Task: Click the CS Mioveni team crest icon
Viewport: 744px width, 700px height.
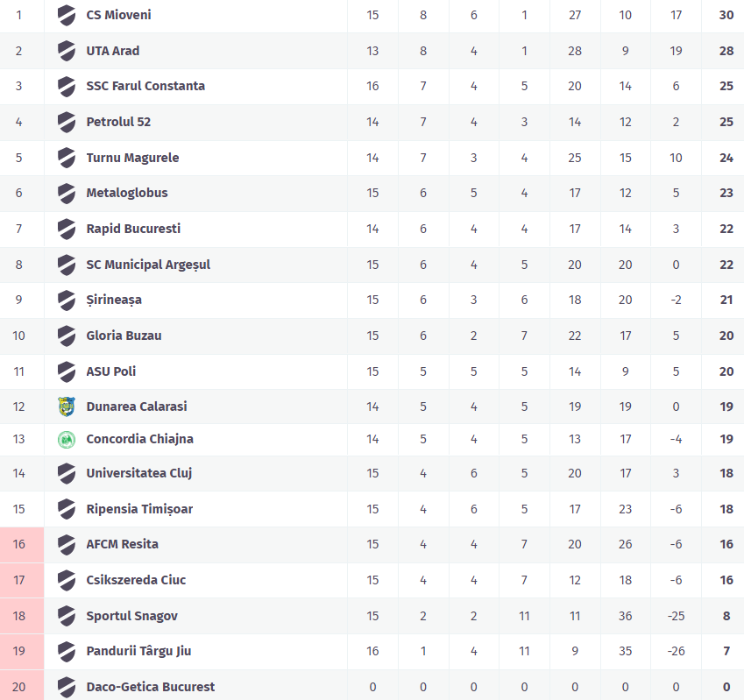Action: [x=67, y=15]
